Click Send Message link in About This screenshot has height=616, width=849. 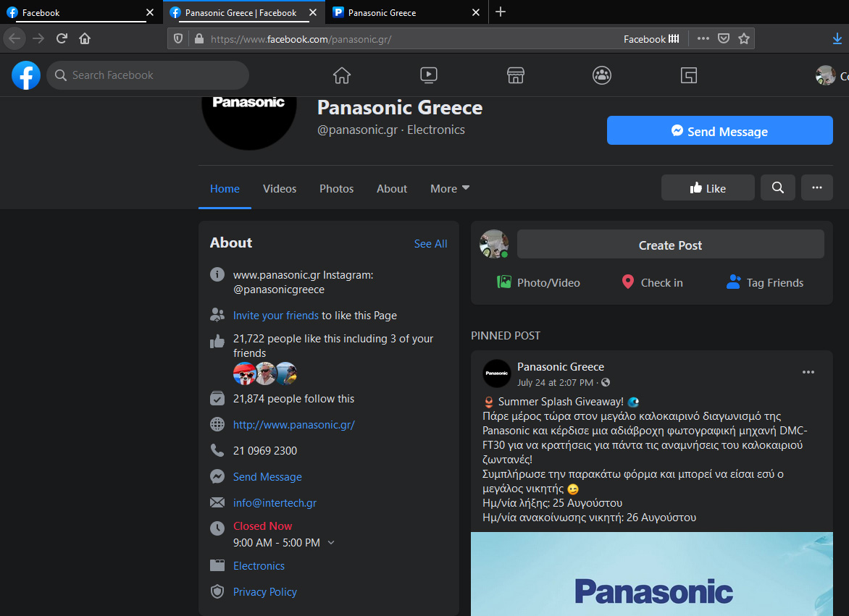267,476
